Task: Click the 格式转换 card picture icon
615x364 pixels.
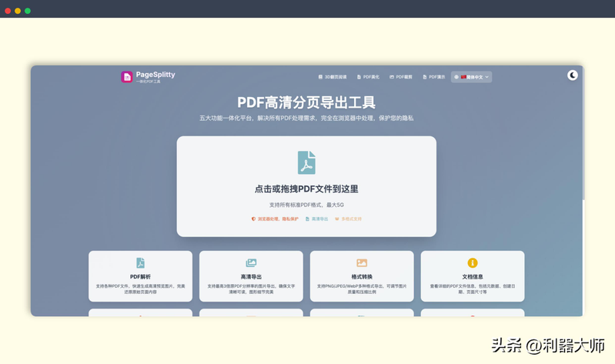Action: 362,262
